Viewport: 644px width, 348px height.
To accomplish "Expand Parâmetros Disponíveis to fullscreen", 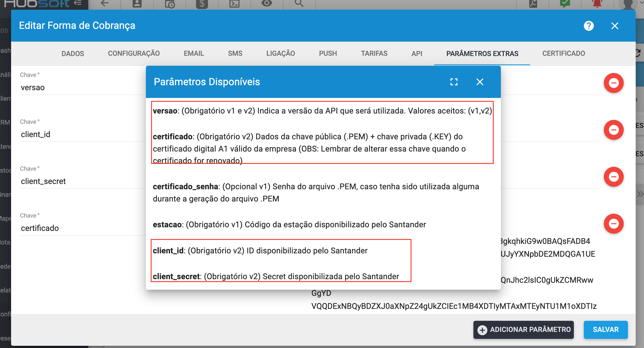I will click(x=453, y=82).
